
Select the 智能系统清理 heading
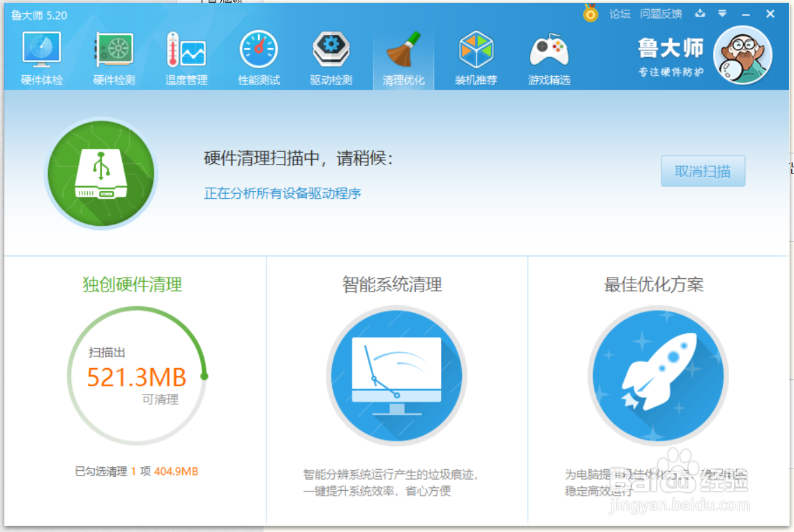click(392, 284)
